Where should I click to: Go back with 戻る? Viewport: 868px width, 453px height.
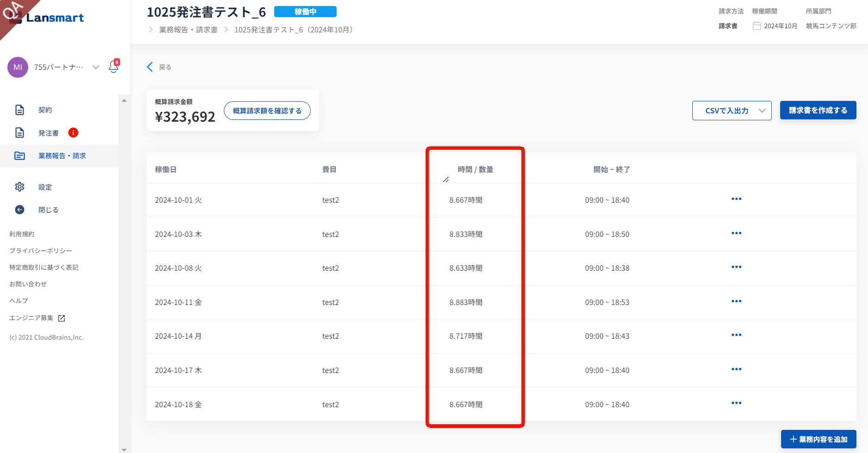[x=165, y=67]
